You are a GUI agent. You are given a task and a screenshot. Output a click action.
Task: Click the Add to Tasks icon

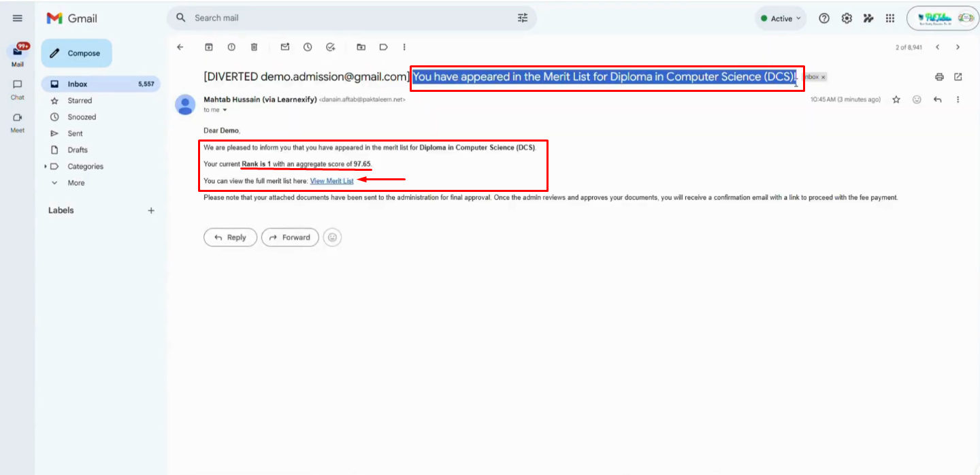pyautogui.click(x=331, y=47)
